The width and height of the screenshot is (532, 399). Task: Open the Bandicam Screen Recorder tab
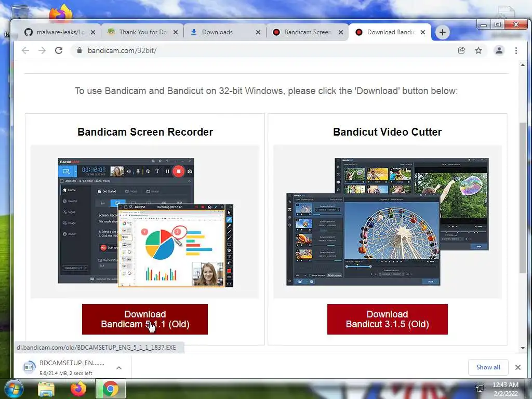pyautogui.click(x=308, y=32)
